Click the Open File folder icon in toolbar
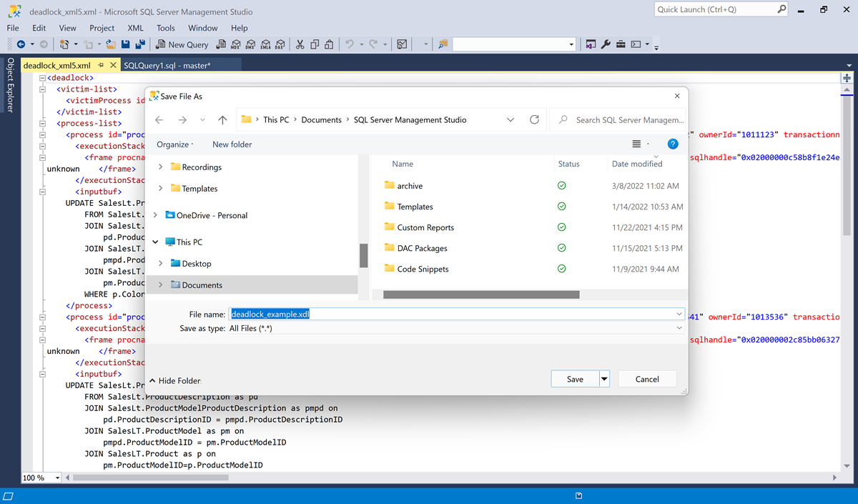 pos(111,44)
